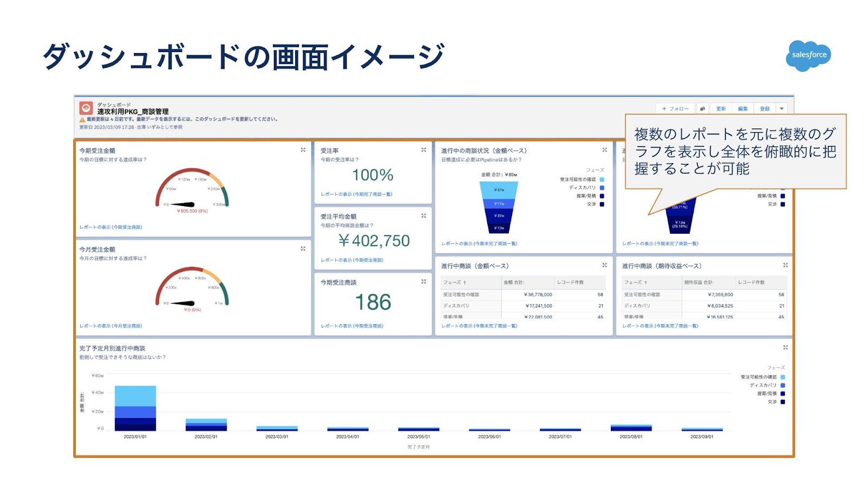The height and width of the screenshot is (488, 868).
Task: Expand the 受注平均金額 metric card
Action: (424, 216)
